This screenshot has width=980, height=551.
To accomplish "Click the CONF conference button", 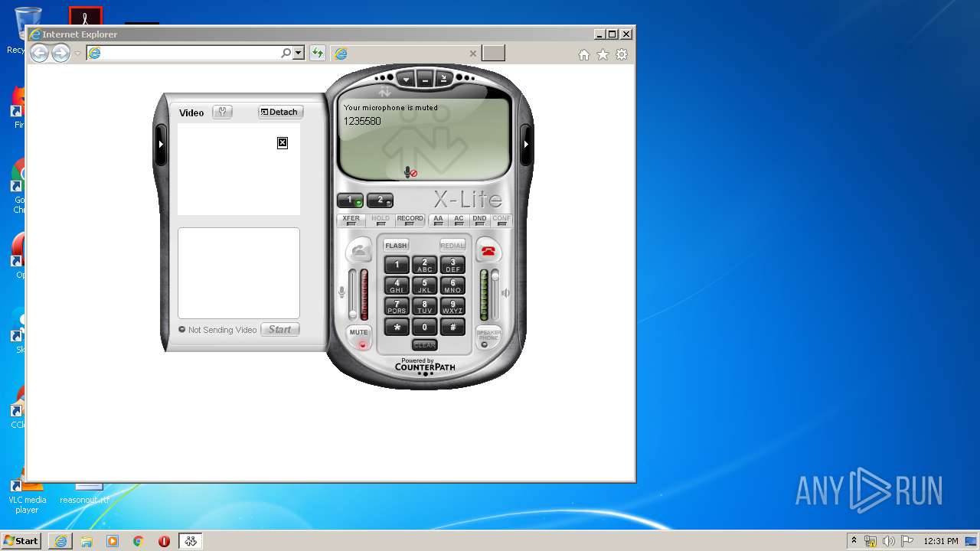I will pos(501,220).
